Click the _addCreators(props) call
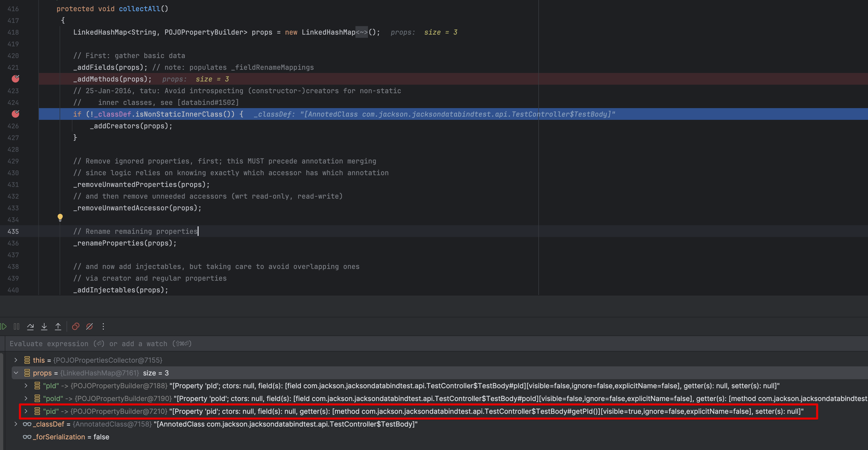 point(131,126)
